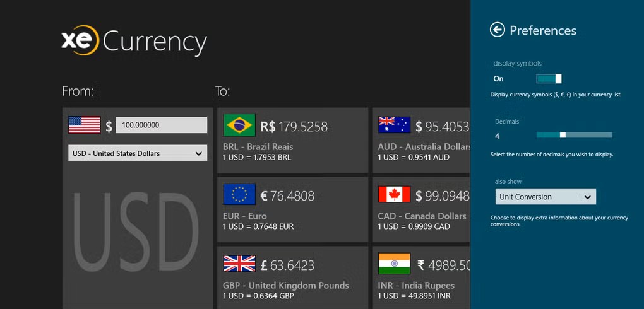Select the BRL - Brazil Reais tile
Screen dimensions: 644x309
click(292, 151)
